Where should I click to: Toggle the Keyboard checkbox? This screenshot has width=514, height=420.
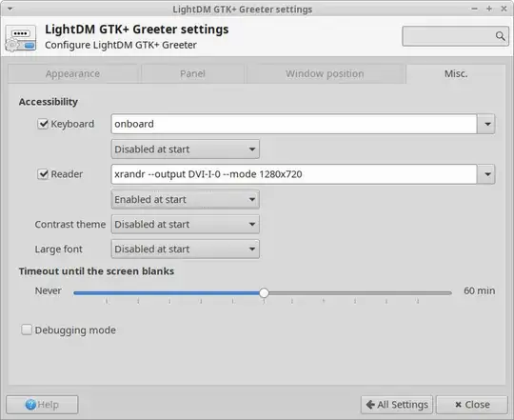pos(43,124)
